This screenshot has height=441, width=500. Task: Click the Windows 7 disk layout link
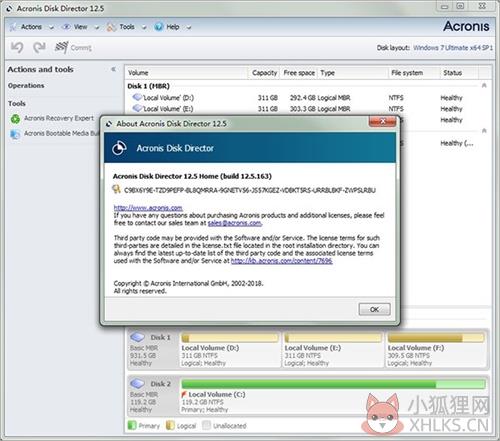tap(453, 48)
